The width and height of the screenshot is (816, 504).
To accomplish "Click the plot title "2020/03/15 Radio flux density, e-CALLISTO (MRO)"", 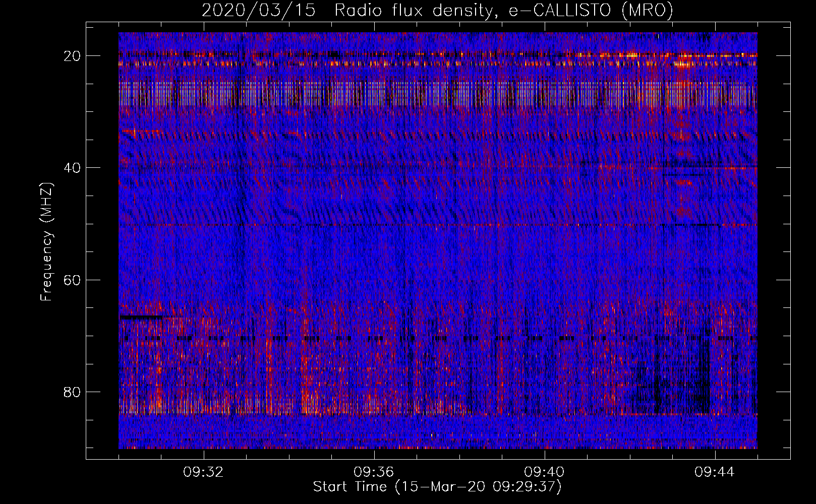I will tap(437, 10).
